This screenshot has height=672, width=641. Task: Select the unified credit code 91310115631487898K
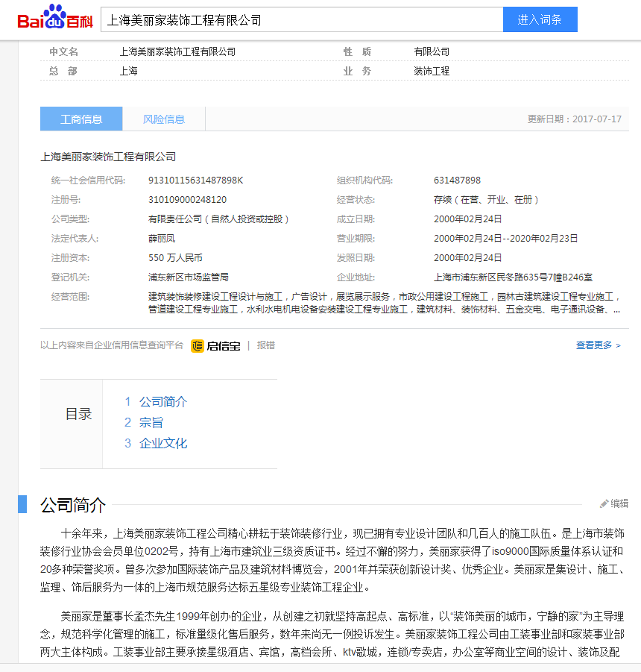[x=195, y=180]
